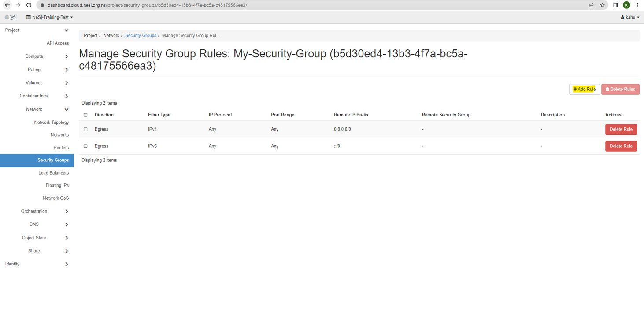The width and height of the screenshot is (644, 336).
Task: Click the NeSI logo icon
Action: (x=11, y=17)
